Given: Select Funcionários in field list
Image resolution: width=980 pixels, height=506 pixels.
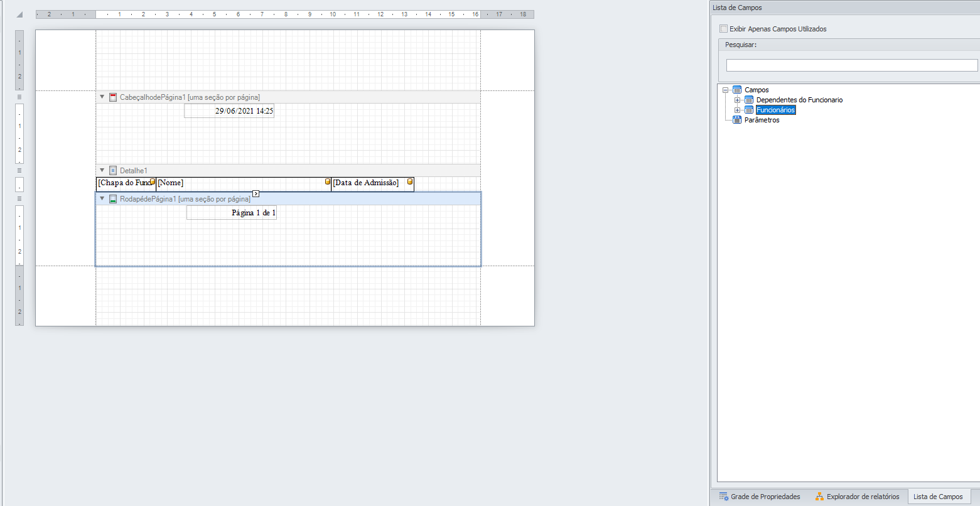Looking at the screenshot, I should (x=775, y=110).
